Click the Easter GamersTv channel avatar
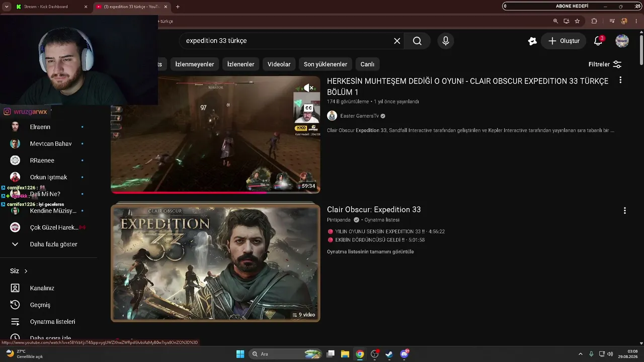 (x=332, y=116)
